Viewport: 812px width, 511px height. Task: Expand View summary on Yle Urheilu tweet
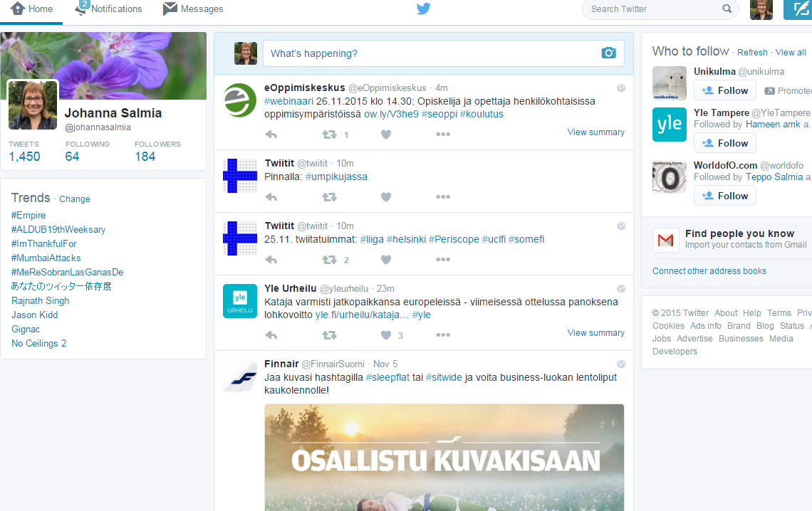pos(595,333)
